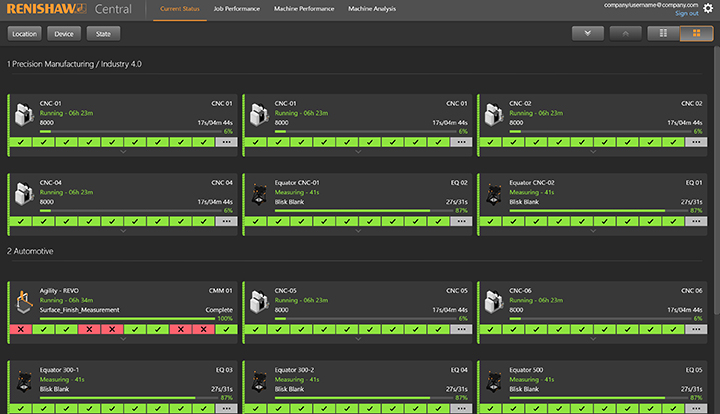Click the CNC-05 6% progress bar
720x414 pixels.
366,319
